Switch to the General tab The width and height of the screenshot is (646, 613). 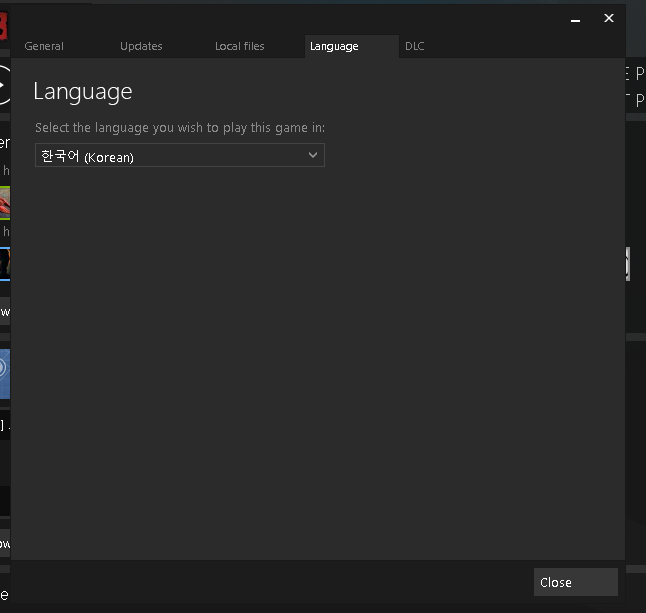44,46
